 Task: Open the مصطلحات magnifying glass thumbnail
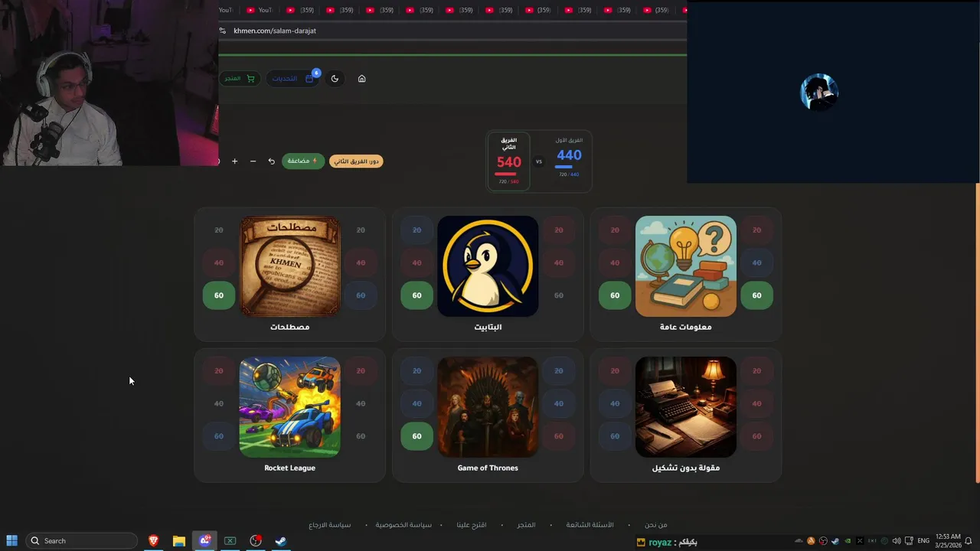(x=290, y=266)
